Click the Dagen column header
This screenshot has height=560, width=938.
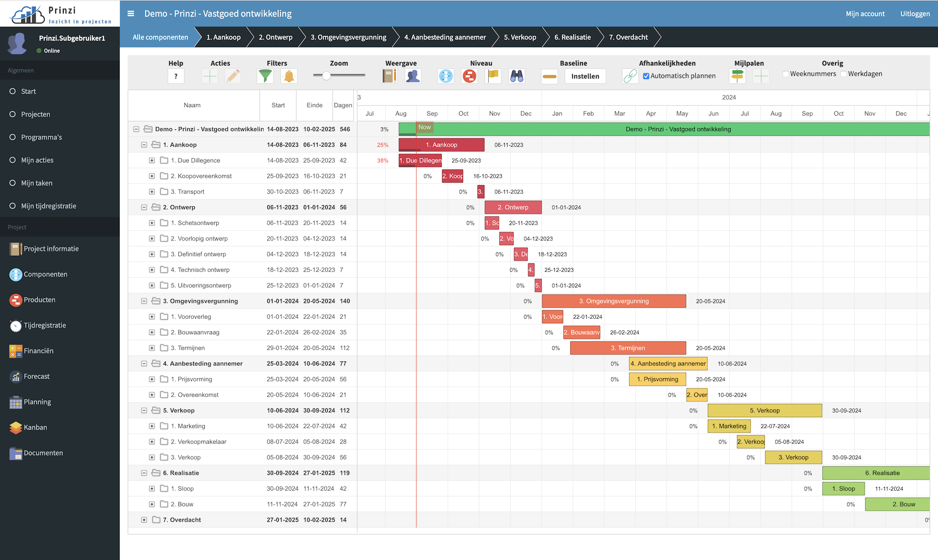pos(343,105)
